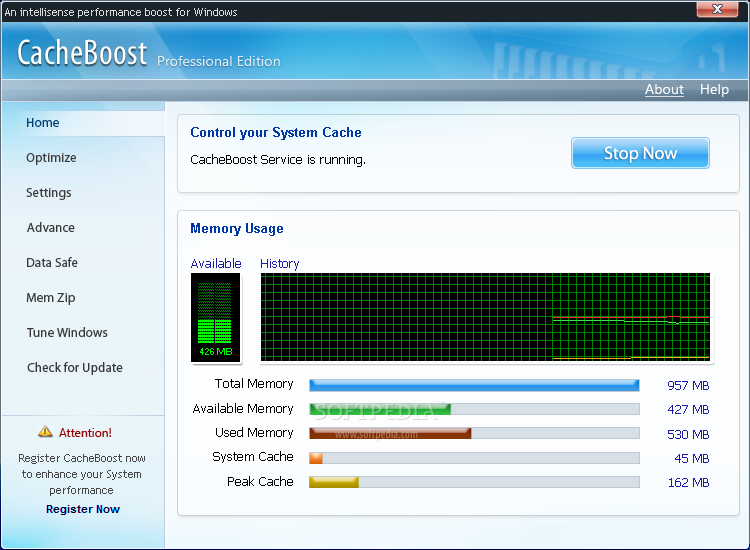The width and height of the screenshot is (750, 550).
Task: Select Check for Update
Action: 75,367
